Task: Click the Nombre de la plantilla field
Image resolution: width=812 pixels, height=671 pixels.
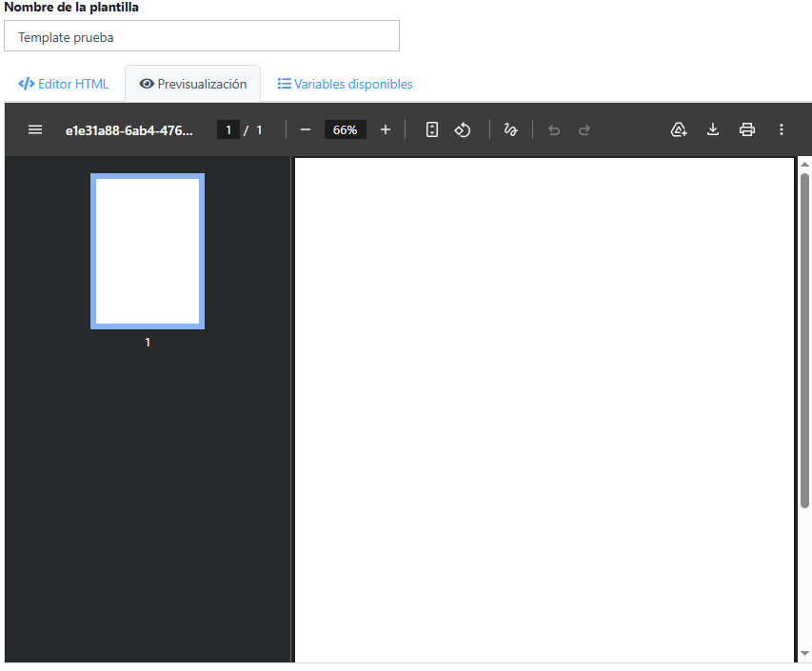Action: [x=202, y=37]
